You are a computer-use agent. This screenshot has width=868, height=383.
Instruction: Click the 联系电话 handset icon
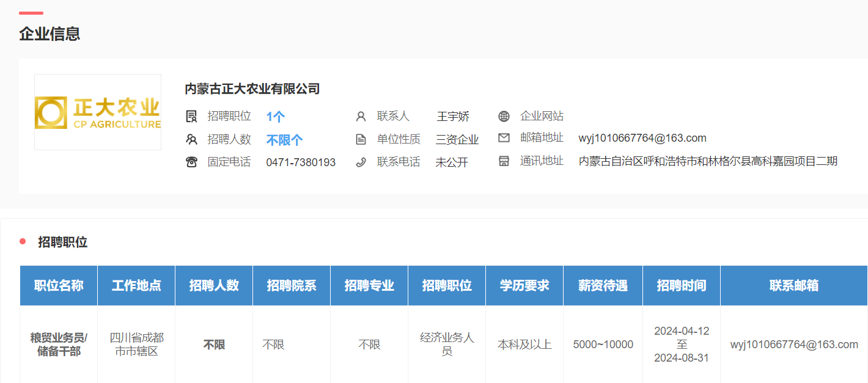[x=361, y=162]
